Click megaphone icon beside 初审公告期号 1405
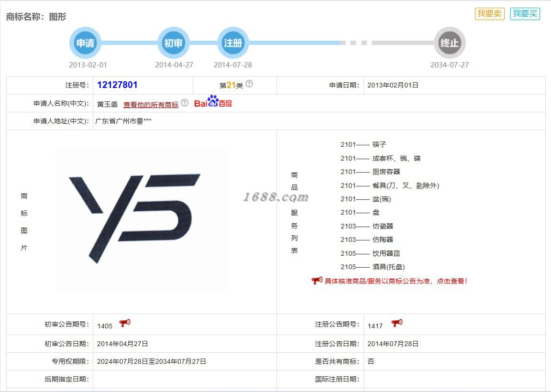The width and height of the screenshot is (551, 392). tap(125, 323)
